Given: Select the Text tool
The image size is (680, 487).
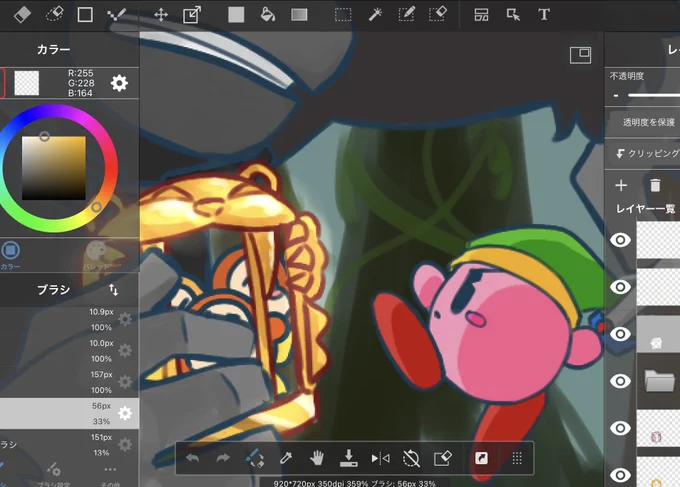Looking at the screenshot, I should (544, 14).
